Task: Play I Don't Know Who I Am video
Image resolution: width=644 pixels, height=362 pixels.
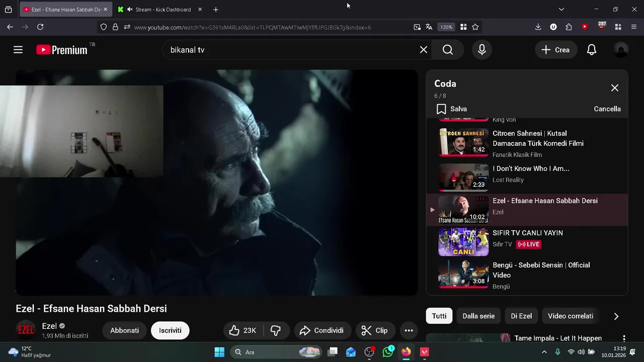Action: pyautogui.click(x=527, y=176)
